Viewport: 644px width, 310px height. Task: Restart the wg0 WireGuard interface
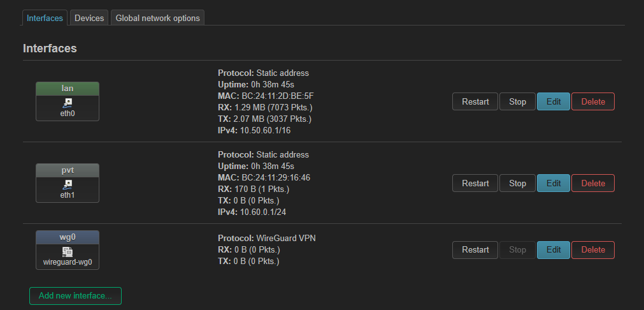[475, 250]
